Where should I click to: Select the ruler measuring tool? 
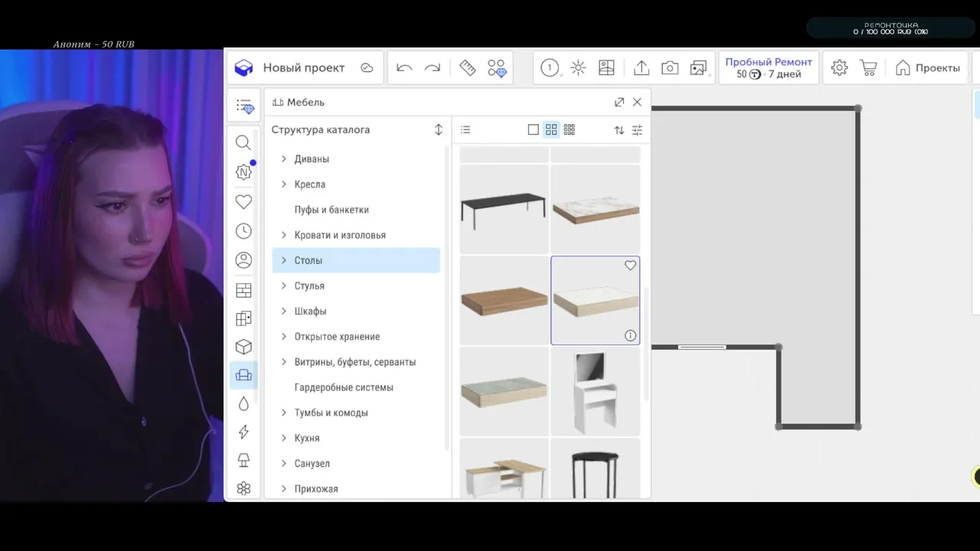pyautogui.click(x=468, y=68)
